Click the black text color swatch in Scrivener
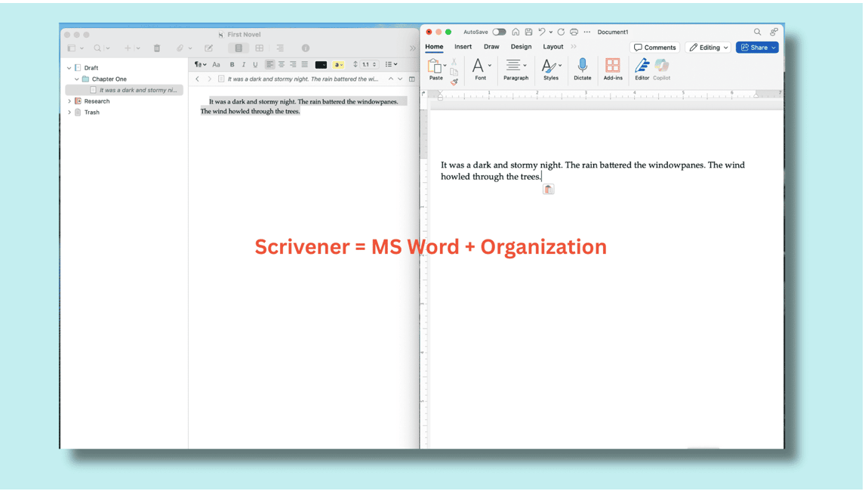 coord(321,65)
